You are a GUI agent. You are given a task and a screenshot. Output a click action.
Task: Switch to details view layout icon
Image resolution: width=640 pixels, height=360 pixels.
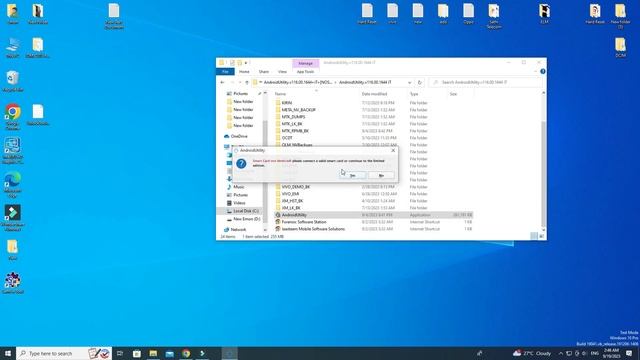(534, 236)
